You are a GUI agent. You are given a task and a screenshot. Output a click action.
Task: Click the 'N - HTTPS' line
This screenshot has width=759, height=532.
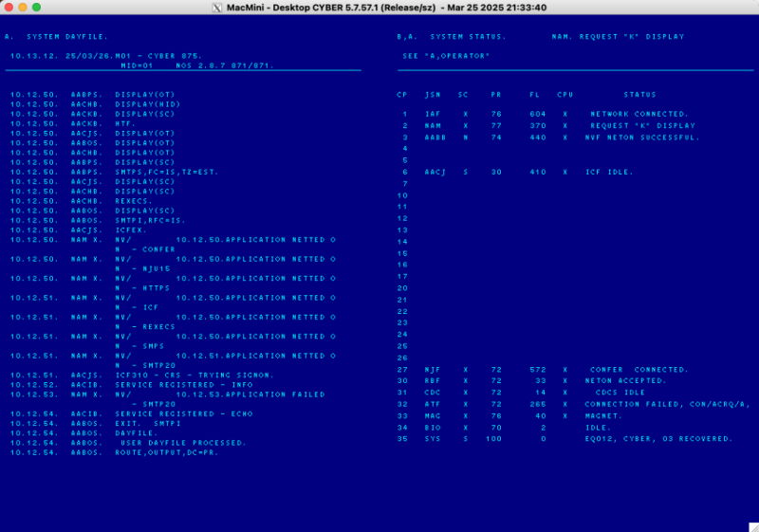click(143, 288)
